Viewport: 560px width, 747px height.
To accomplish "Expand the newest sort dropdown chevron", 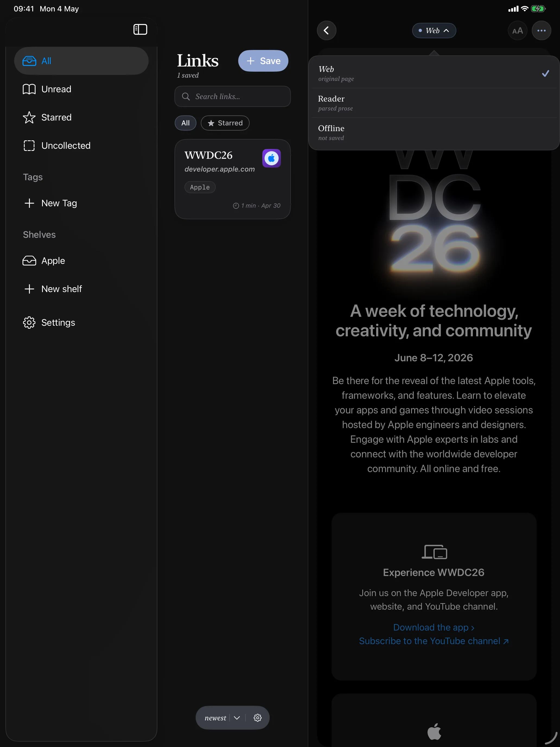I will pos(237,718).
